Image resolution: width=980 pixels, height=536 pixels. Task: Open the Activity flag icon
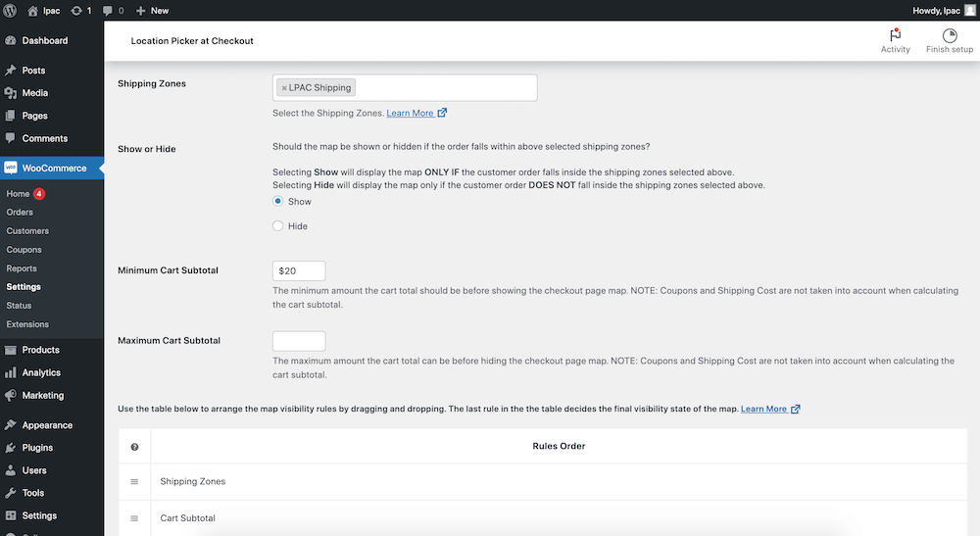point(895,35)
